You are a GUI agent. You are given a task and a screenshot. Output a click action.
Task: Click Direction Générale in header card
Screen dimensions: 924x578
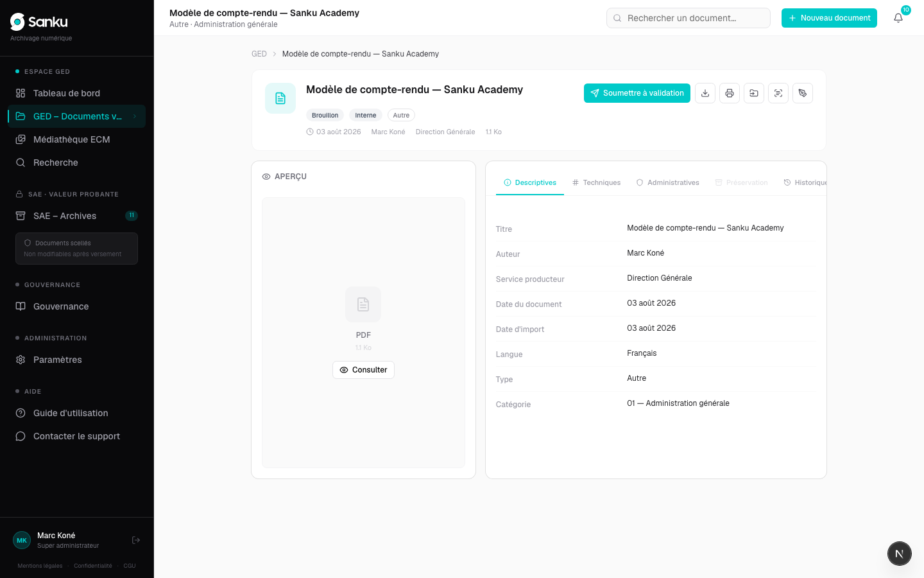click(445, 132)
